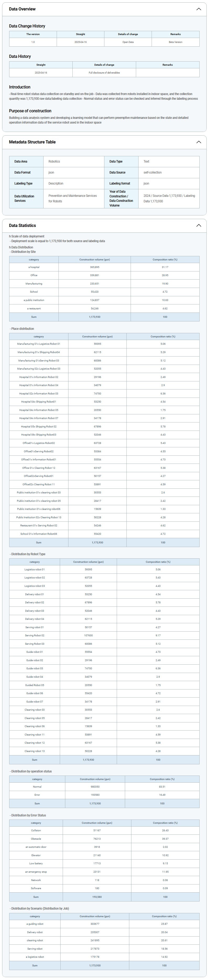
Task: Select the Introduction heading
Action: coord(20,87)
